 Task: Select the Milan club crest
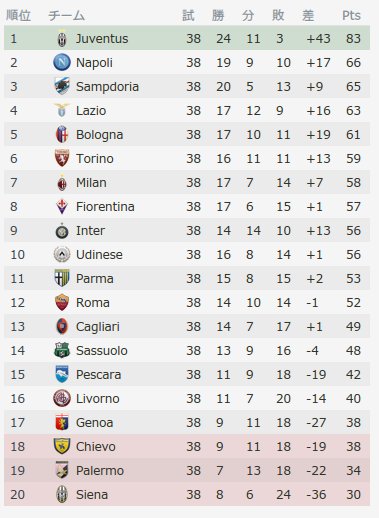click(x=62, y=182)
